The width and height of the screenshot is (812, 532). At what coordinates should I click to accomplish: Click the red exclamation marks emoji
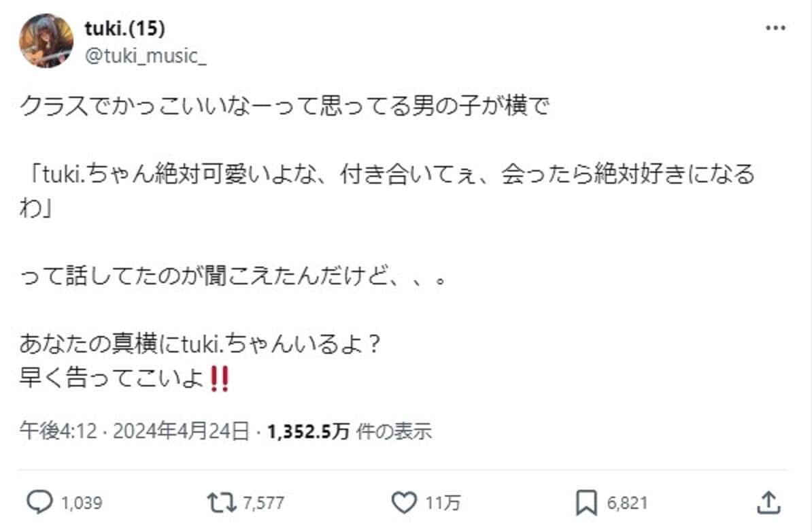click(221, 378)
